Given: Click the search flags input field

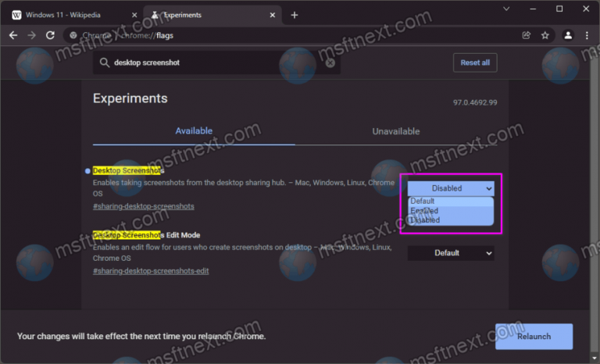Looking at the screenshot, I should [216, 62].
